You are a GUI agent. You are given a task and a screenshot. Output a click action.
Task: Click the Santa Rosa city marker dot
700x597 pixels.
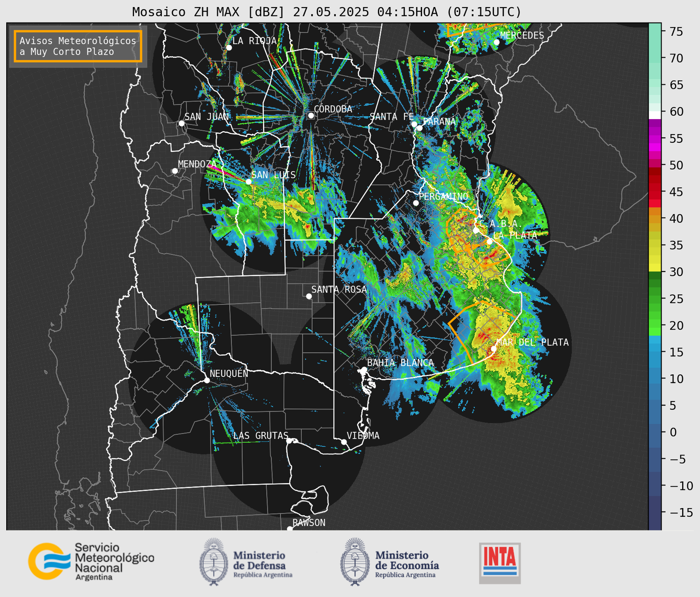(x=309, y=296)
